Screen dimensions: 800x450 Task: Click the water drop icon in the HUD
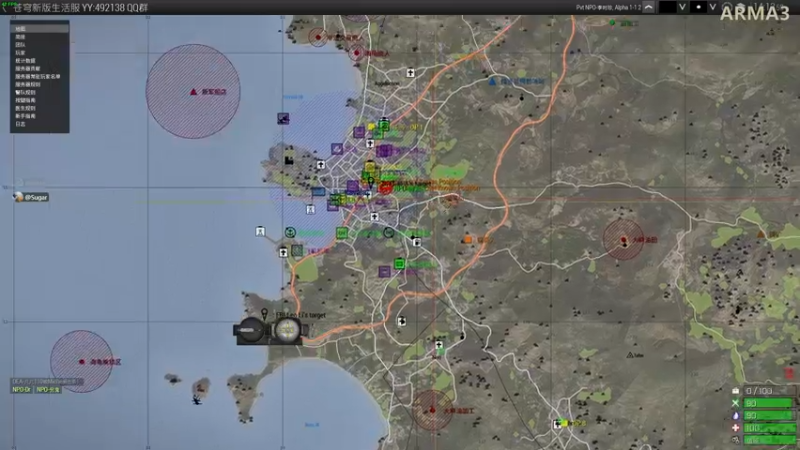[x=735, y=415]
